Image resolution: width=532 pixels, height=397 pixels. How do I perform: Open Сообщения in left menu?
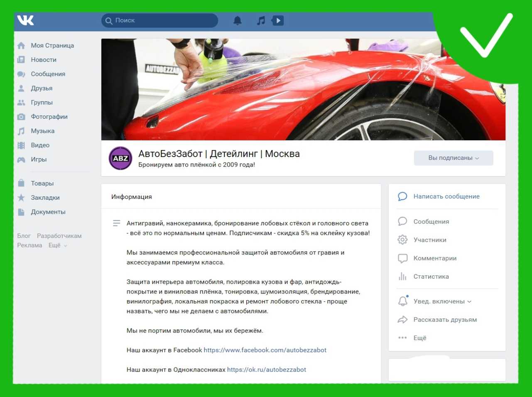[x=48, y=74]
